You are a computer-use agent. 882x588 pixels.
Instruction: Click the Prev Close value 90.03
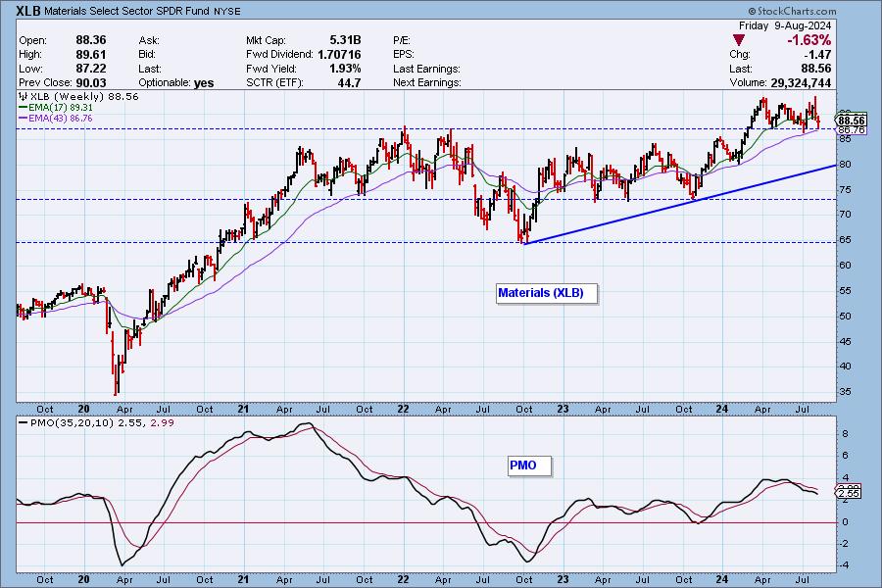tap(90, 82)
